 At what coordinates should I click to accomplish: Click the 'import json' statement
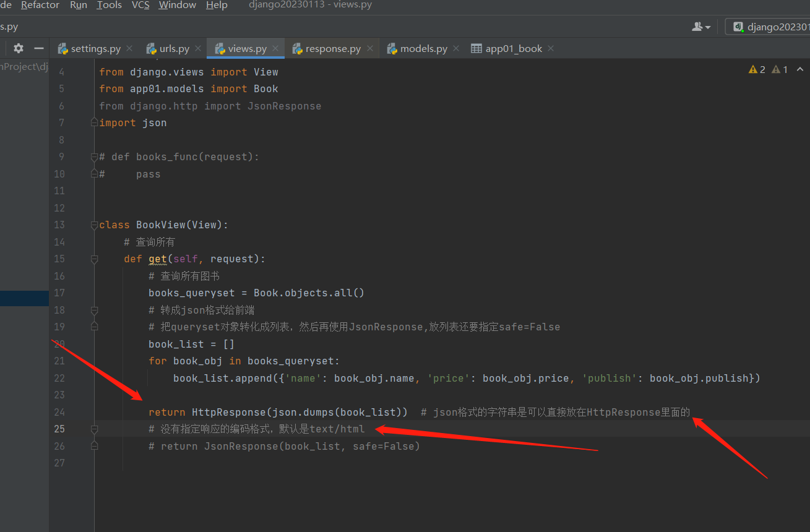[x=133, y=123]
